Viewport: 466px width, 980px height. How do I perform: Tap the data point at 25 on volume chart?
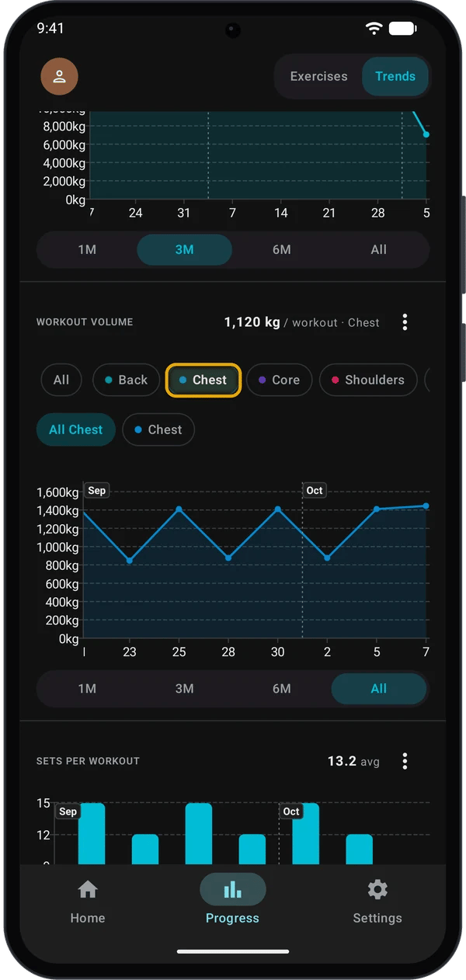pyautogui.click(x=179, y=509)
